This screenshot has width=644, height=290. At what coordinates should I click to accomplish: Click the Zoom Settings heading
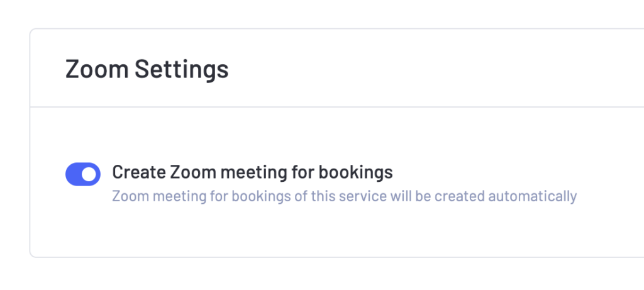pyautogui.click(x=147, y=69)
